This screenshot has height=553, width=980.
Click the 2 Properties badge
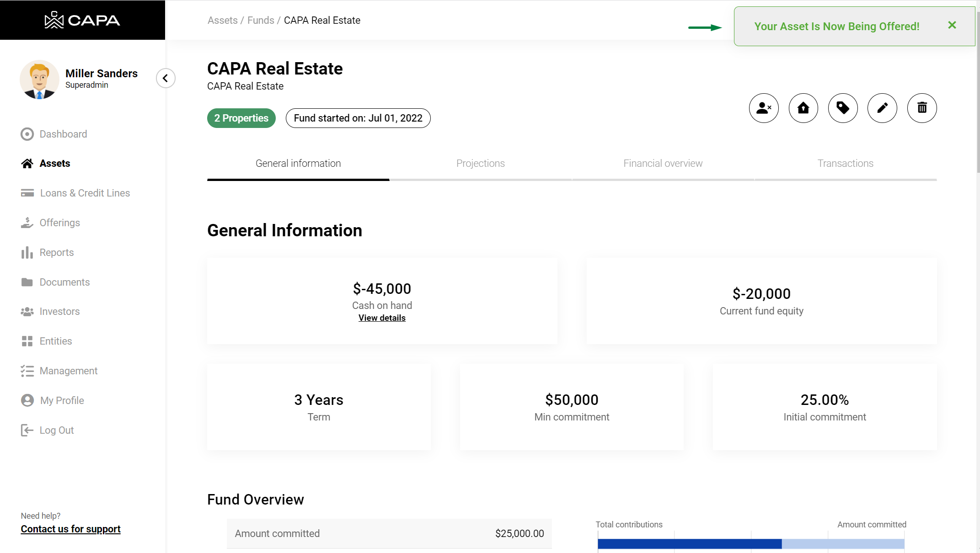point(241,118)
